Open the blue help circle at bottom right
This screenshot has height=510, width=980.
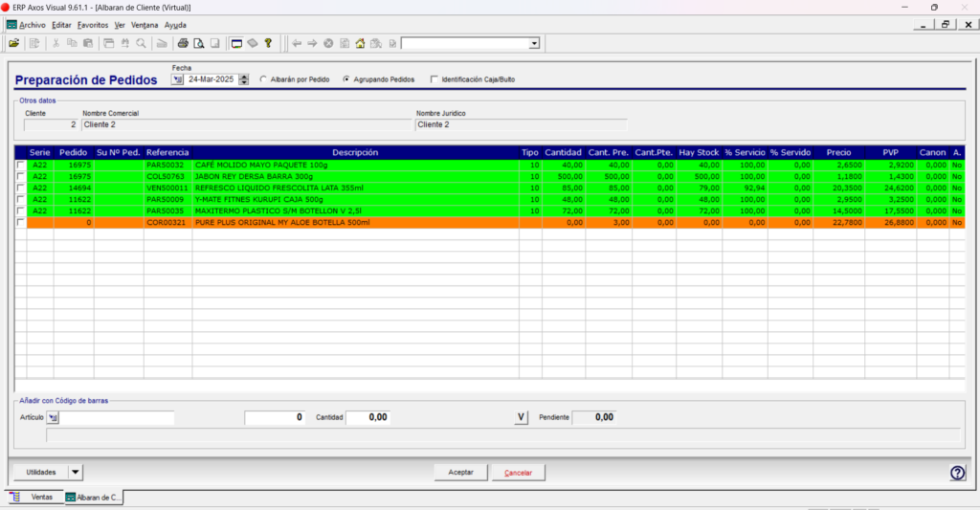click(957, 473)
